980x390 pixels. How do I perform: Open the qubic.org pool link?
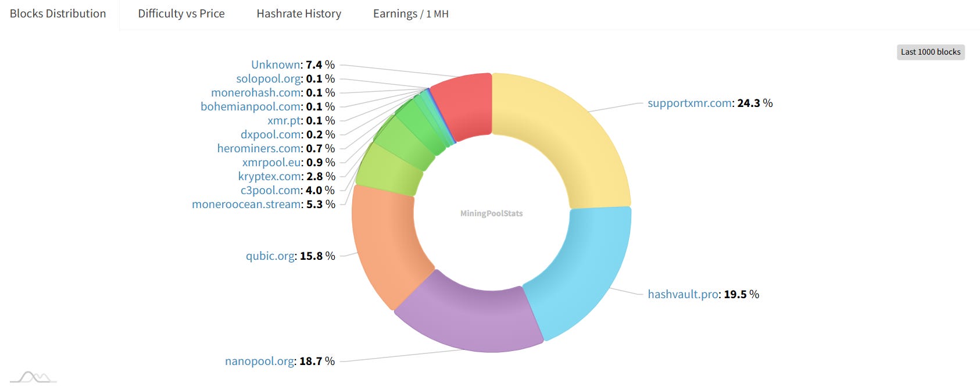pyautogui.click(x=270, y=256)
